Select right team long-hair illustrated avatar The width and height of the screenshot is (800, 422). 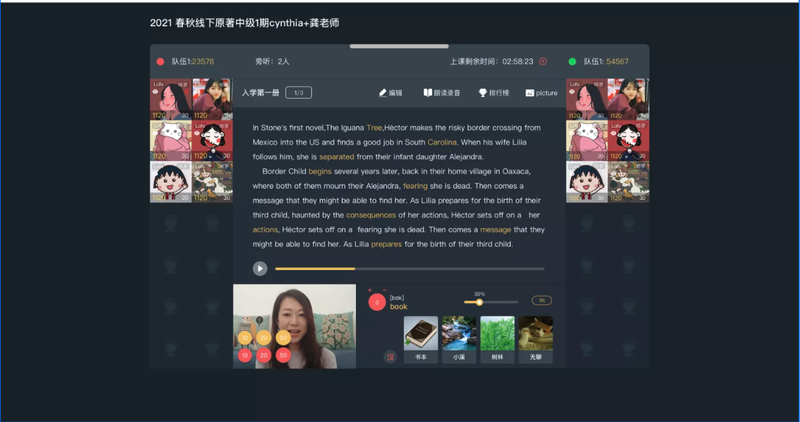[x=587, y=99]
